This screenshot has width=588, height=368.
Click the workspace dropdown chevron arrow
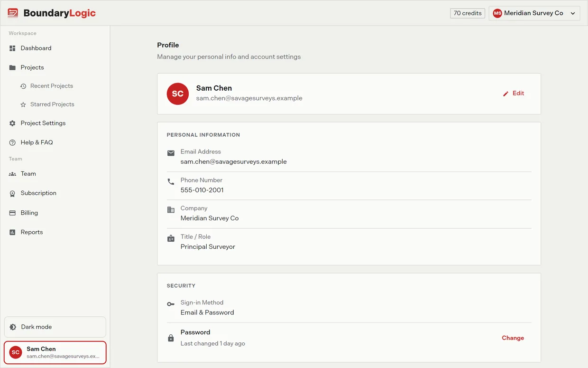(x=573, y=13)
